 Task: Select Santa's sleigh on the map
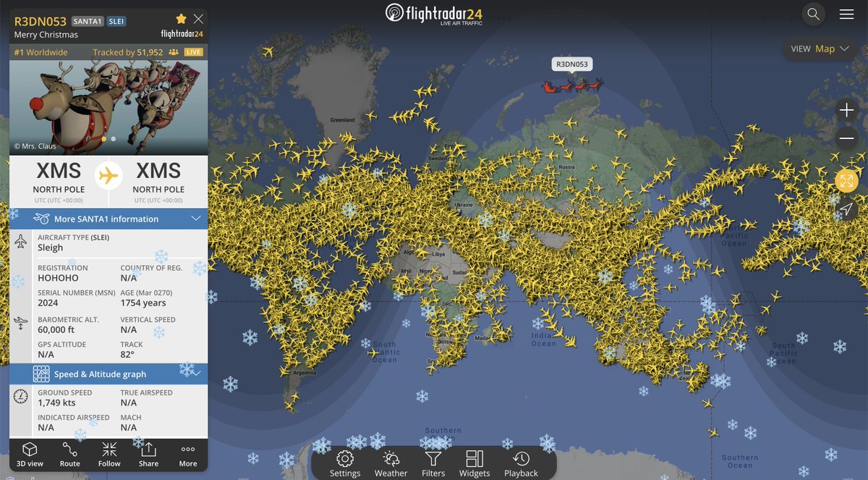pos(572,86)
